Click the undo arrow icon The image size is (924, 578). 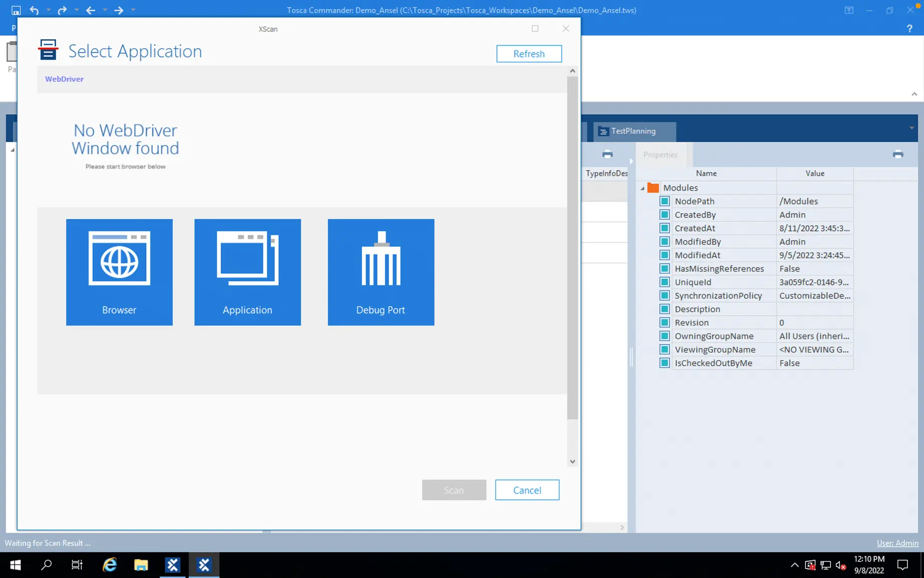34,10
